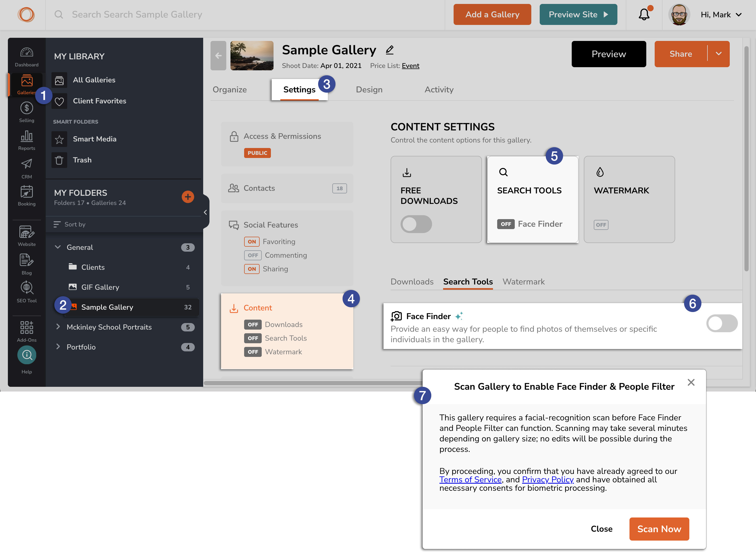Image resolution: width=756 pixels, height=560 pixels.
Task: Switch to the Design tab
Action: pyautogui.click(x=369, y=89)
